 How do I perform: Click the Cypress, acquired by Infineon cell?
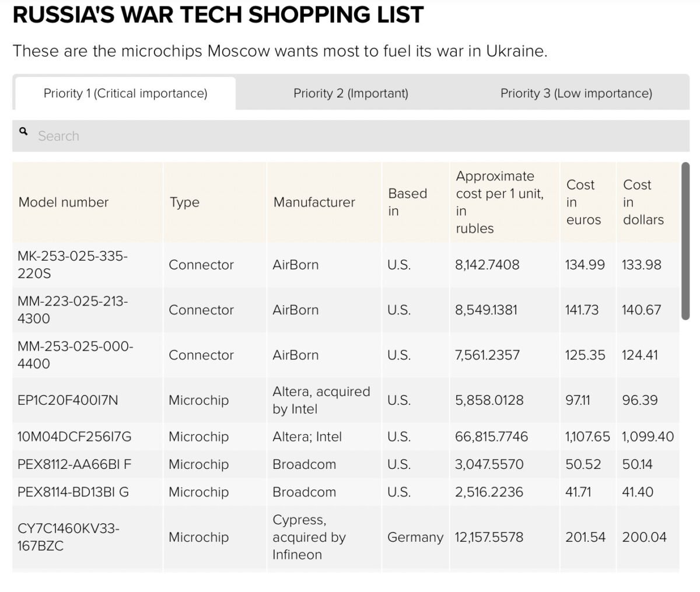(309, 537)
